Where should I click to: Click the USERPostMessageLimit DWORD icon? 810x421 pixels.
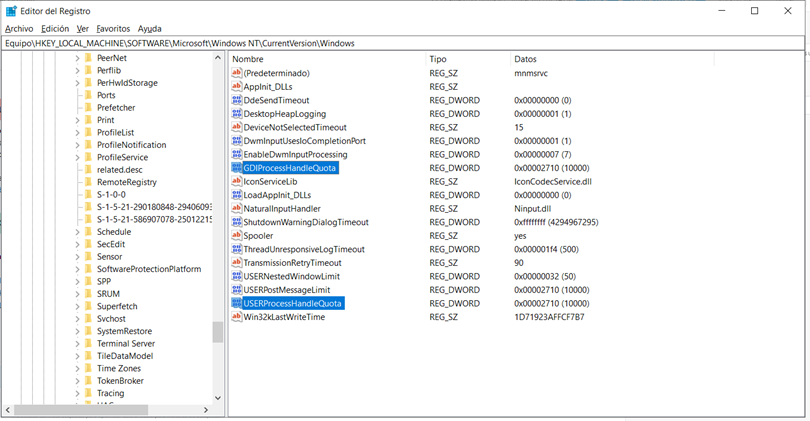(237, 290)
